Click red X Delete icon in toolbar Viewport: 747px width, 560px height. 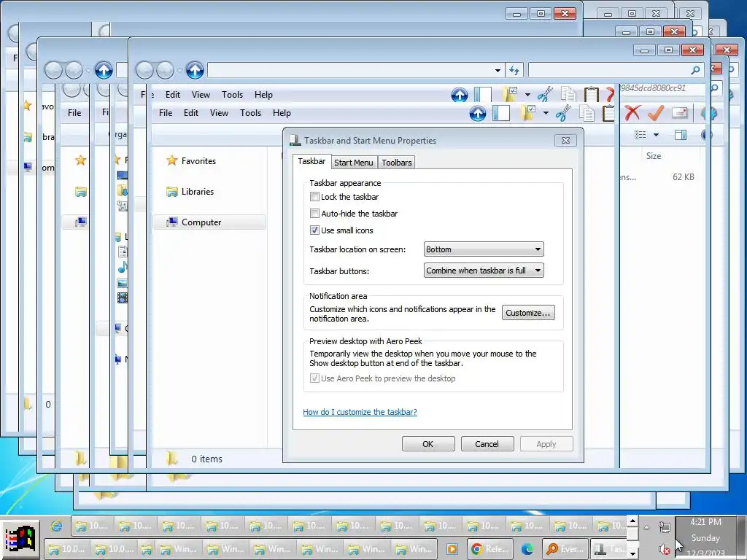(x=632, y=113)
